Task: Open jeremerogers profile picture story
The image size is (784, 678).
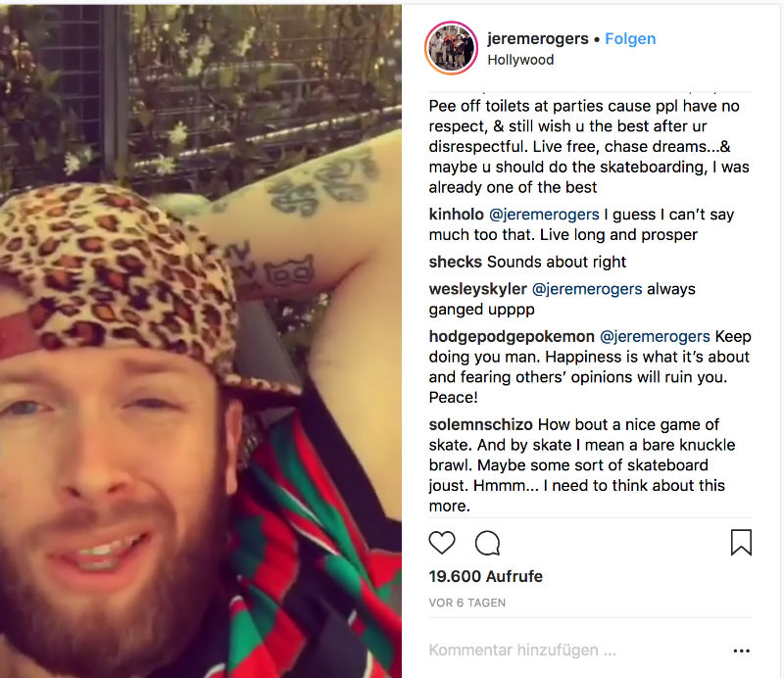Action: pyautogui.click(x=451, y=48)
